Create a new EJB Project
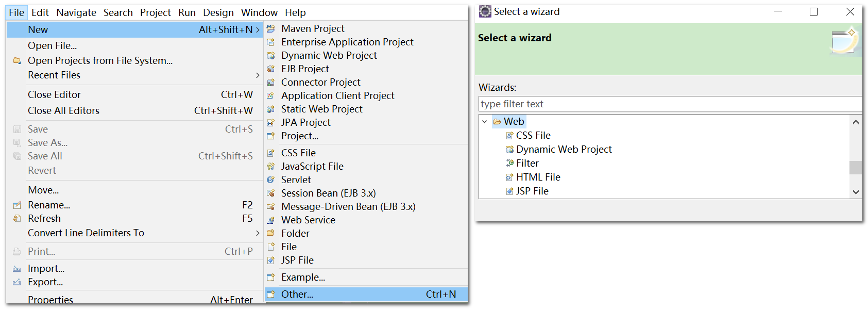Viewport: 868px width, 309px height. click(x=305, y=69)
